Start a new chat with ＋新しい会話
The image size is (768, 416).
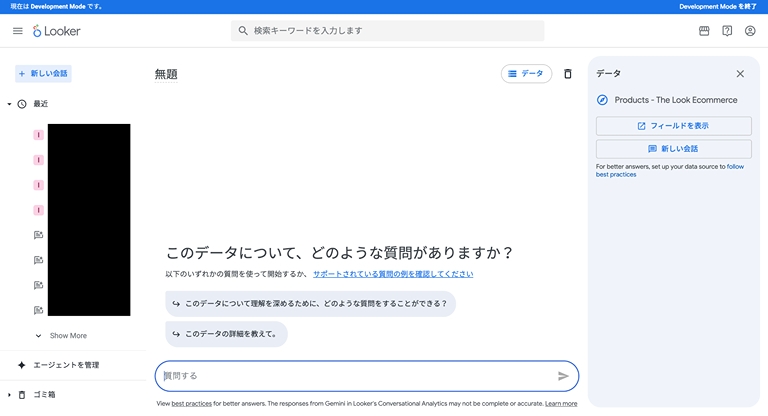coord(43,73)
